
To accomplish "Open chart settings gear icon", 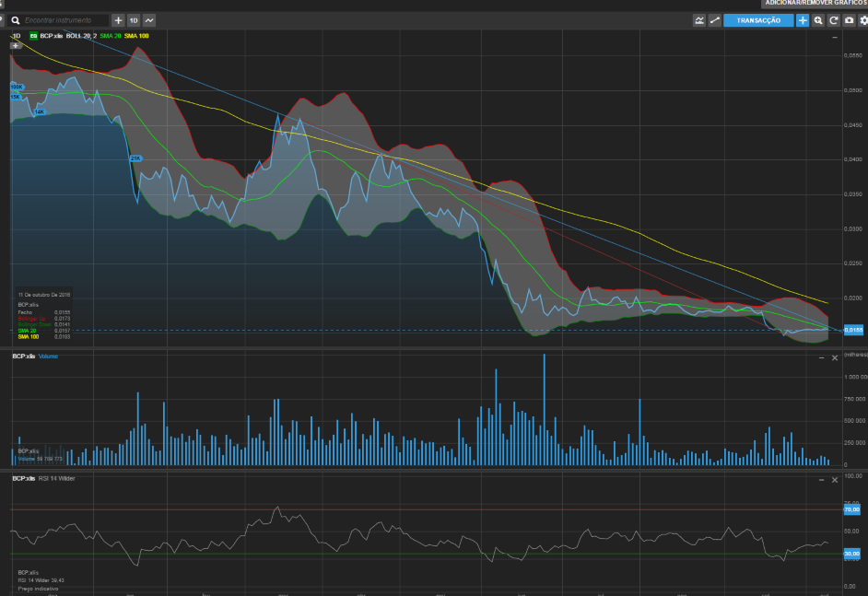I will (x=862, y=20).
